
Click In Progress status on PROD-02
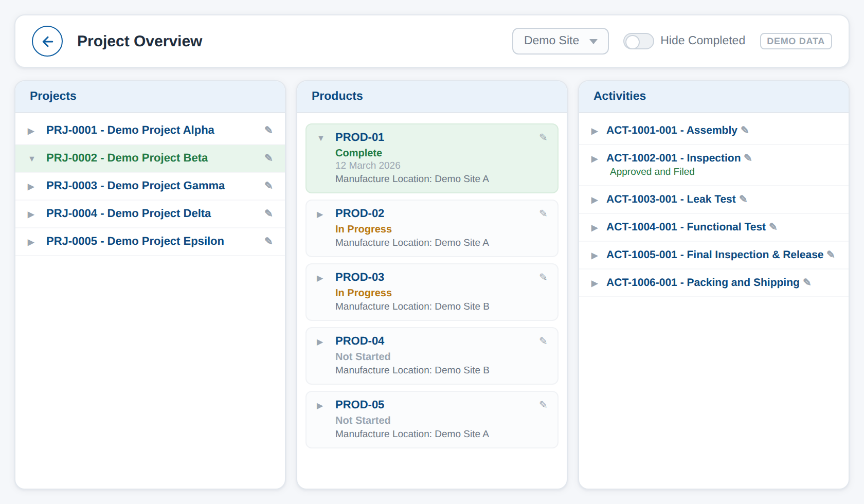click(363, 229)
